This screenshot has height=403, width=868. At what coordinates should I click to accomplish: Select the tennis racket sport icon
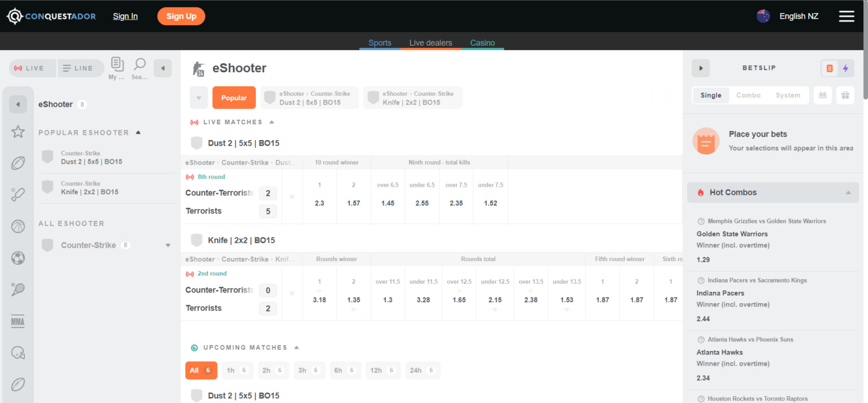(18, 290)
